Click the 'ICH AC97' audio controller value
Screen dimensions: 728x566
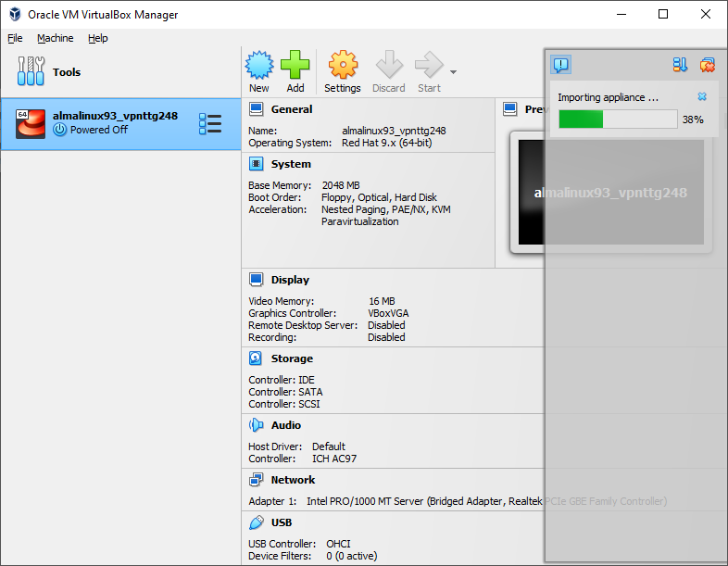click(334, 459)
